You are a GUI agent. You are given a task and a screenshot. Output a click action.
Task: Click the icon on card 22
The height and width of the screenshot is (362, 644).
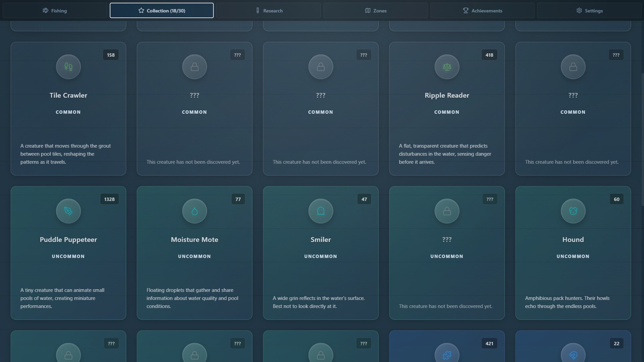tap(573, 355)
